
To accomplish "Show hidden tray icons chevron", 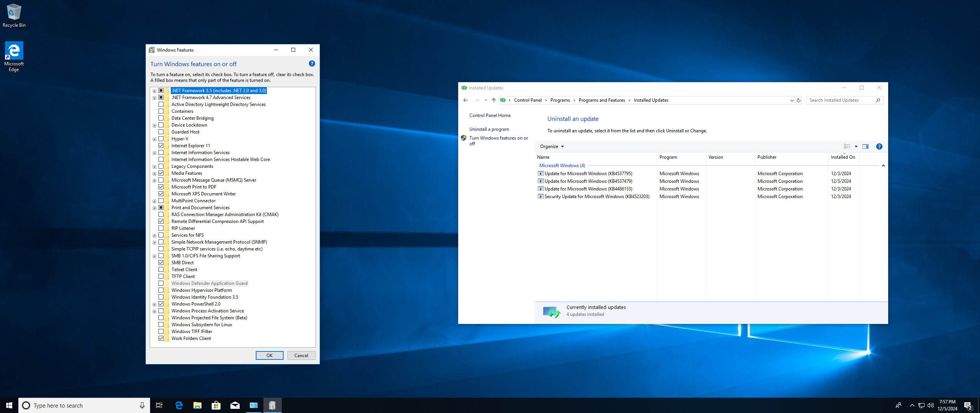I will pyautogui.click(x=912, y=405).
